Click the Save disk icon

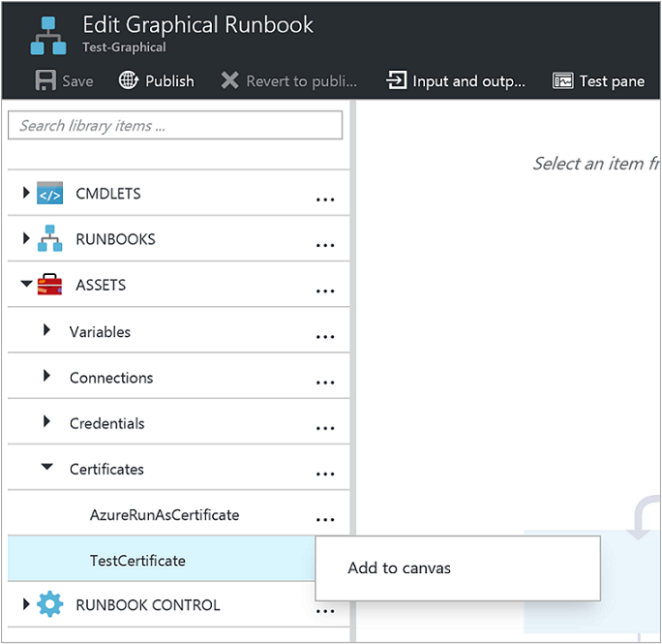[45, 80]
